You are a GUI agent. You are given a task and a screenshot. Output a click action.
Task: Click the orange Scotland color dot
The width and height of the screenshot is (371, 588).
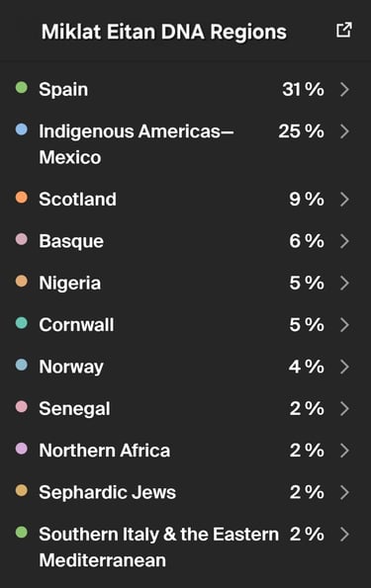click(22, 198)
